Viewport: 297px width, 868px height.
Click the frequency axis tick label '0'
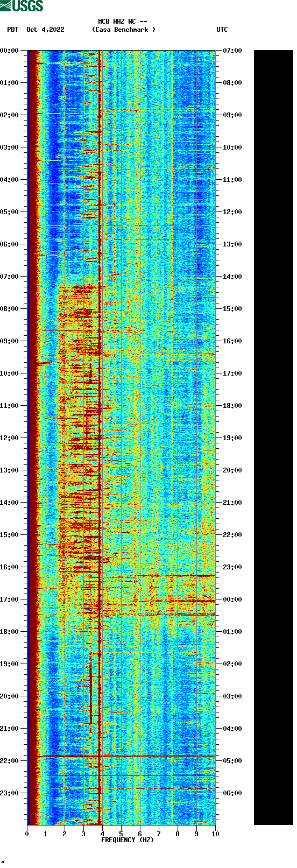point(27,834)
